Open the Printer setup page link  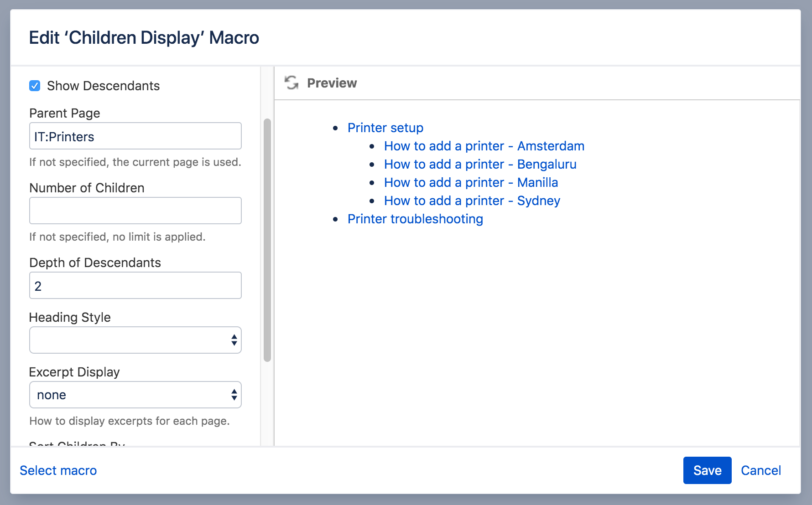(x=385, y=128)
